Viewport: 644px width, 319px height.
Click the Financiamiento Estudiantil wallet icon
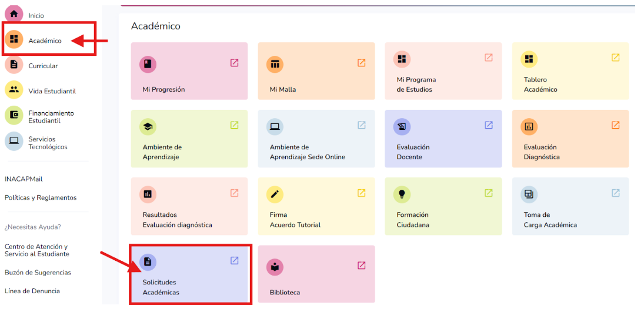(x=14, y=115)
